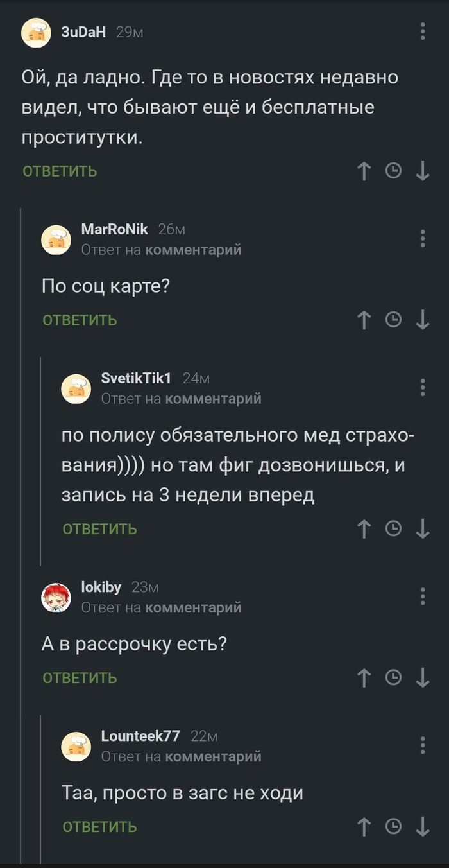Click the clock icon on MarRoNik's comment

394,320
